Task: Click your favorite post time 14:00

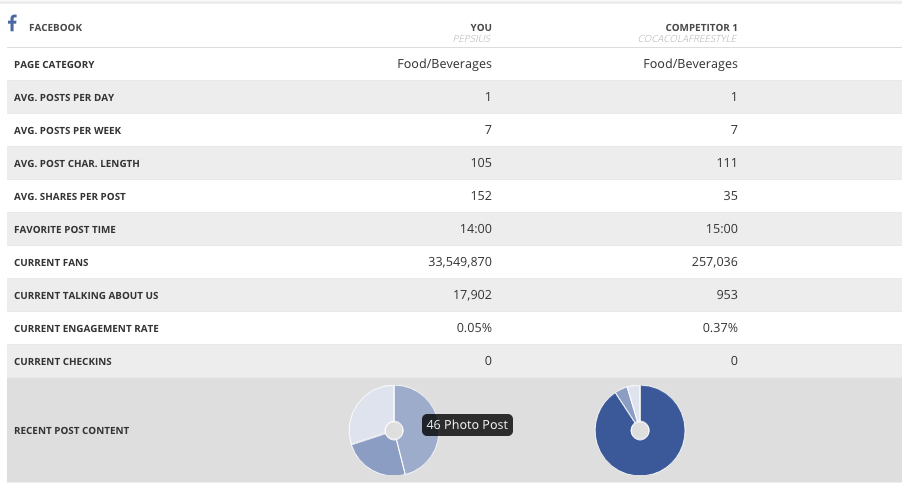Action: (475, 229)
